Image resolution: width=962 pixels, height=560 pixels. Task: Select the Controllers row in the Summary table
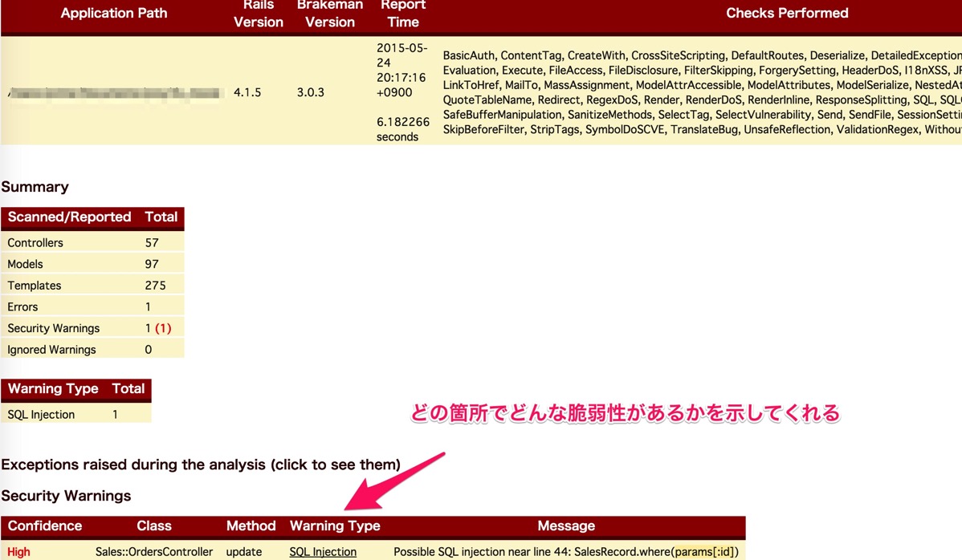click(35, 242)
